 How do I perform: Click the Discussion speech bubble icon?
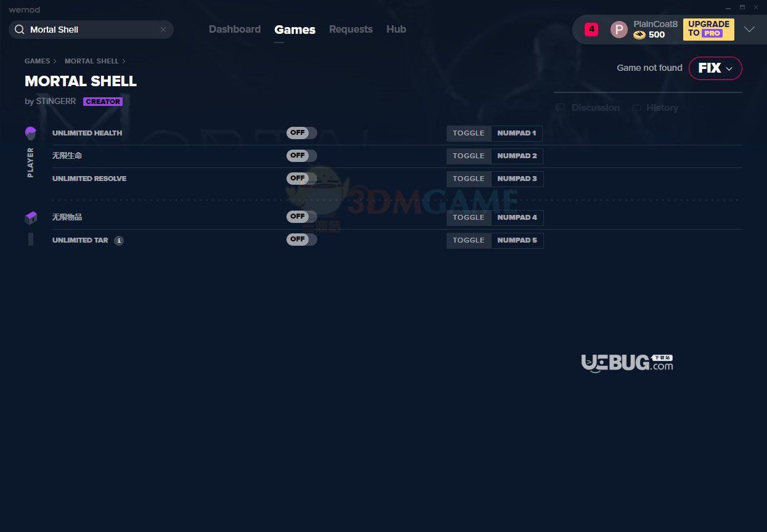(560, 108)
